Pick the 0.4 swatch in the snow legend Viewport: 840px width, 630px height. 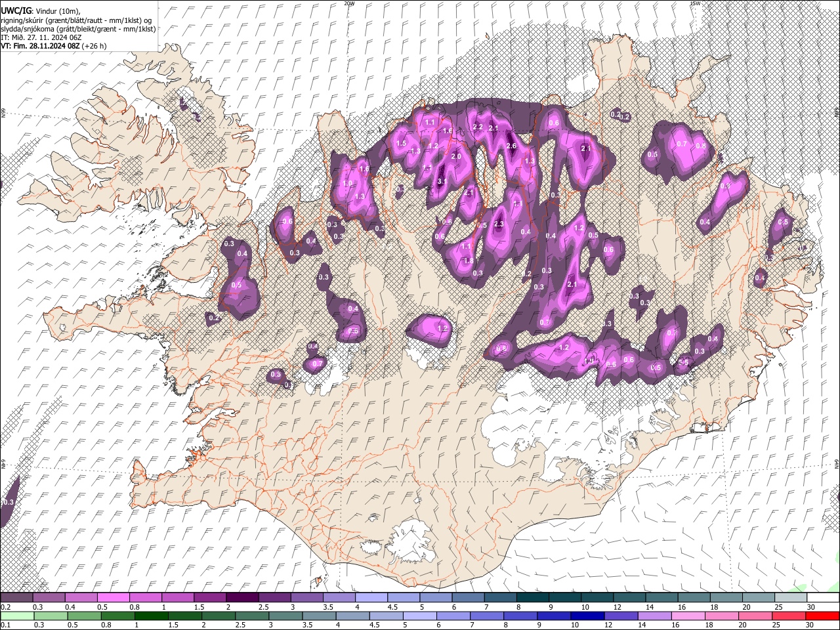point(81,597)
